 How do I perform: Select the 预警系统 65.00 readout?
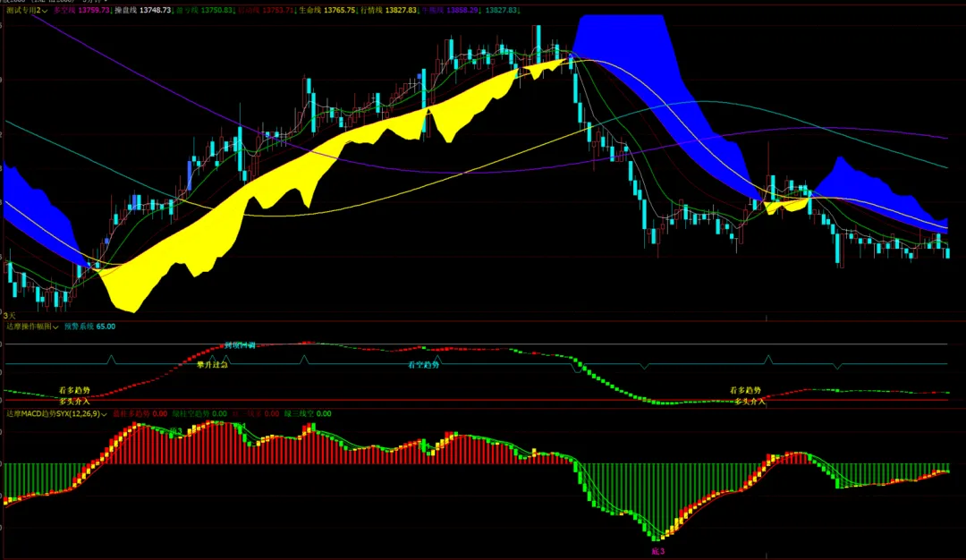(x=90, y=327)
